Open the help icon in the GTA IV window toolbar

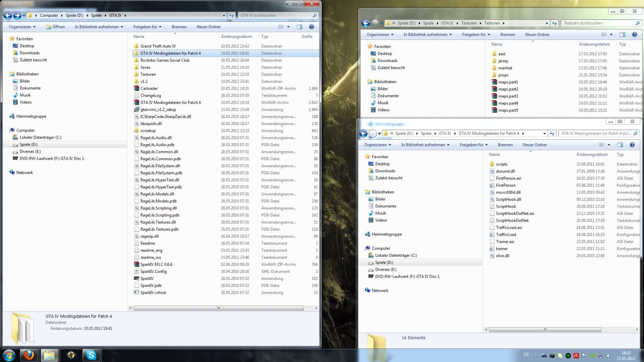click(x=312, y=27)
